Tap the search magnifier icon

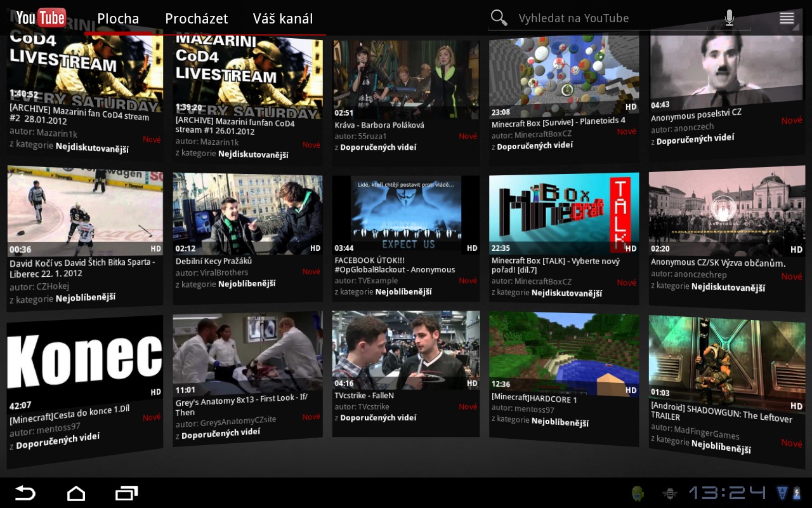499,18
